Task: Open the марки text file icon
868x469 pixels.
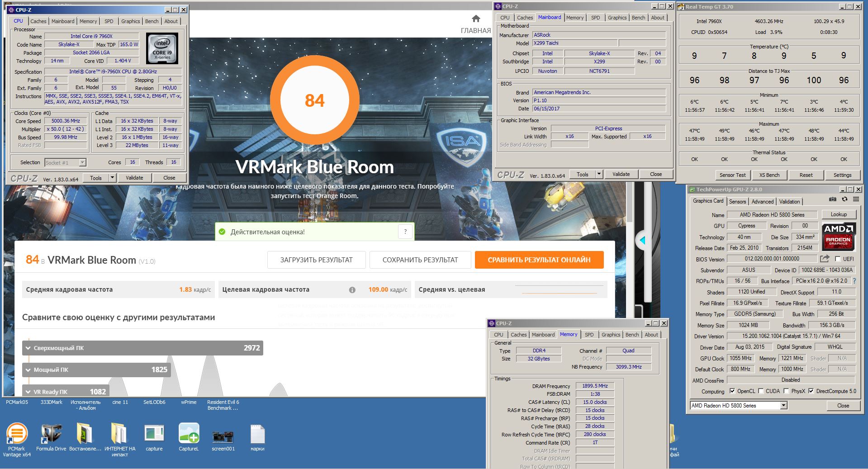Action: [x=257, y=437]
